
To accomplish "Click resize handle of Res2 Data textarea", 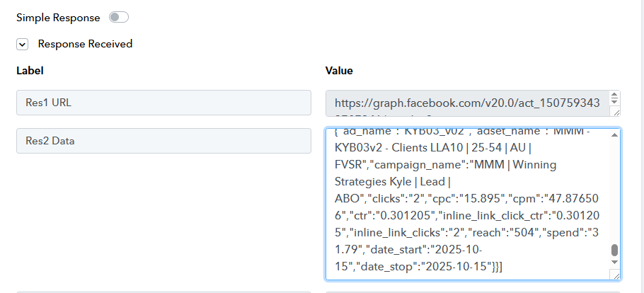I will 616,275.
